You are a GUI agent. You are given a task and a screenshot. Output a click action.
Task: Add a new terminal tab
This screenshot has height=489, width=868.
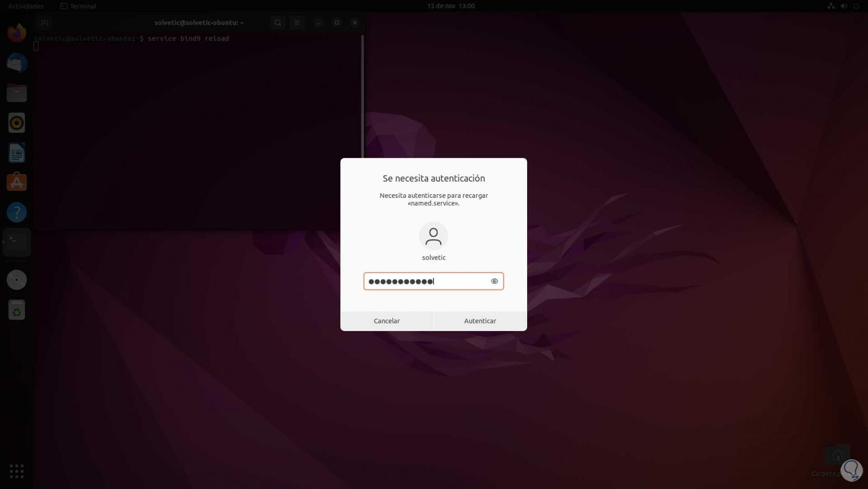44,23
